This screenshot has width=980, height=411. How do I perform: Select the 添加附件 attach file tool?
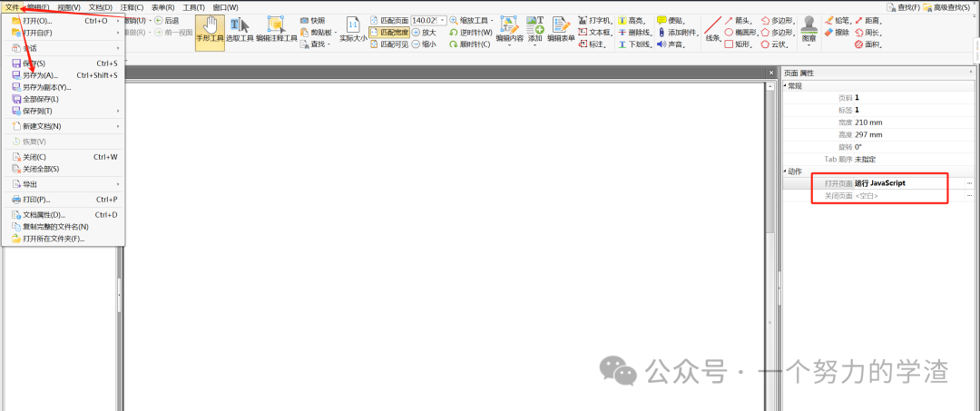[x=678, y=33]
